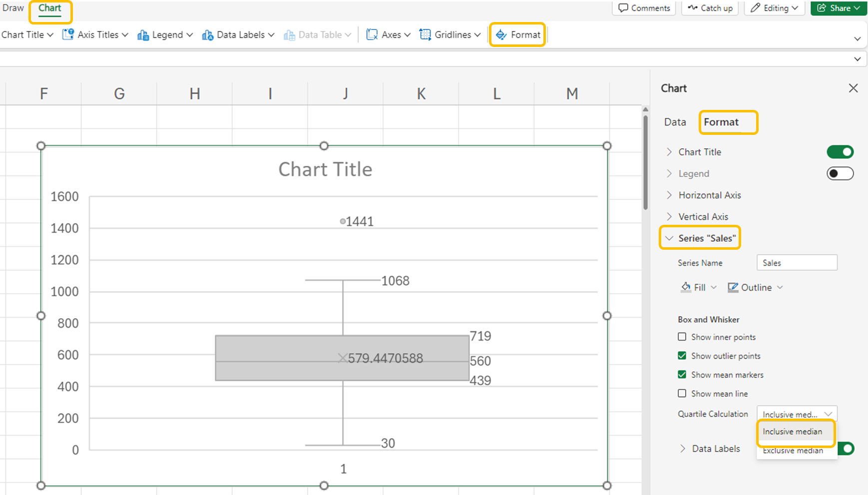Click the Axes ribbon icon
868x495 pixels.
point(372,34)
